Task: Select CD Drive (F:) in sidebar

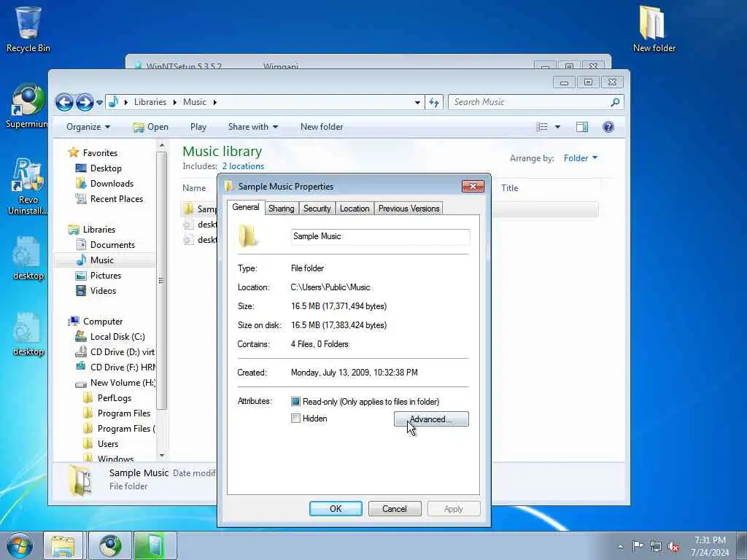Action: (x=115, y=367)
